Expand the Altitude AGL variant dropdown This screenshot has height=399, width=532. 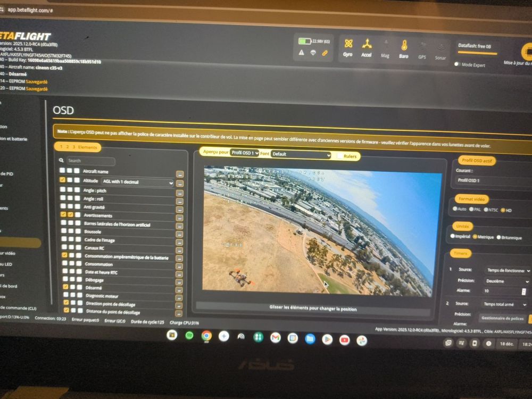[138, 182]
